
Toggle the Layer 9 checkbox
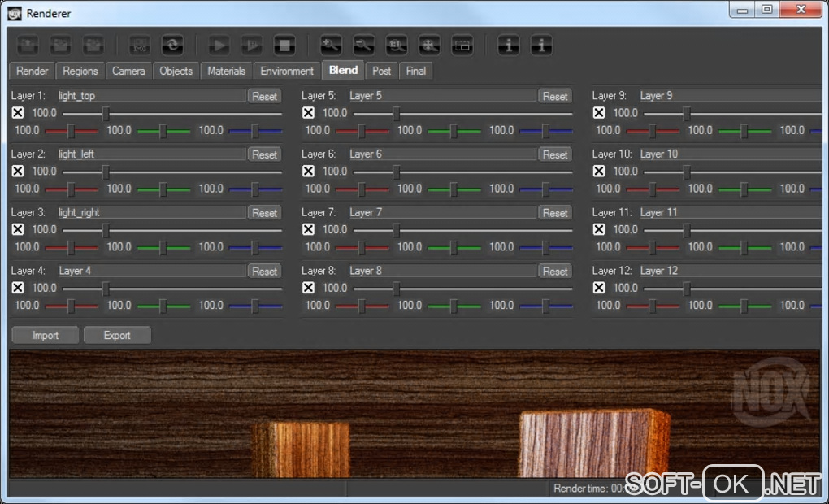(599, 113)
